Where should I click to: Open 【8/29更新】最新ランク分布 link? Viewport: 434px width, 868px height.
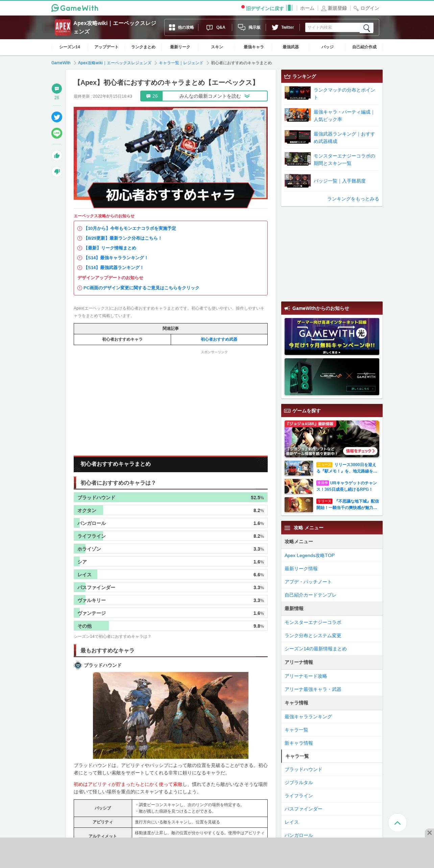click(x=122, y=238)
